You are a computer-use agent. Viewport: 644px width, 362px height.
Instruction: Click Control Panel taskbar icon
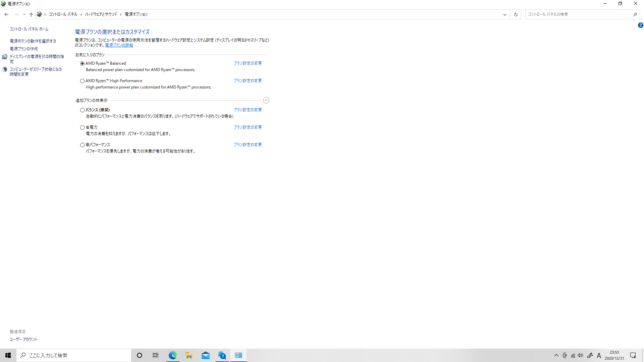coord(238,355)
